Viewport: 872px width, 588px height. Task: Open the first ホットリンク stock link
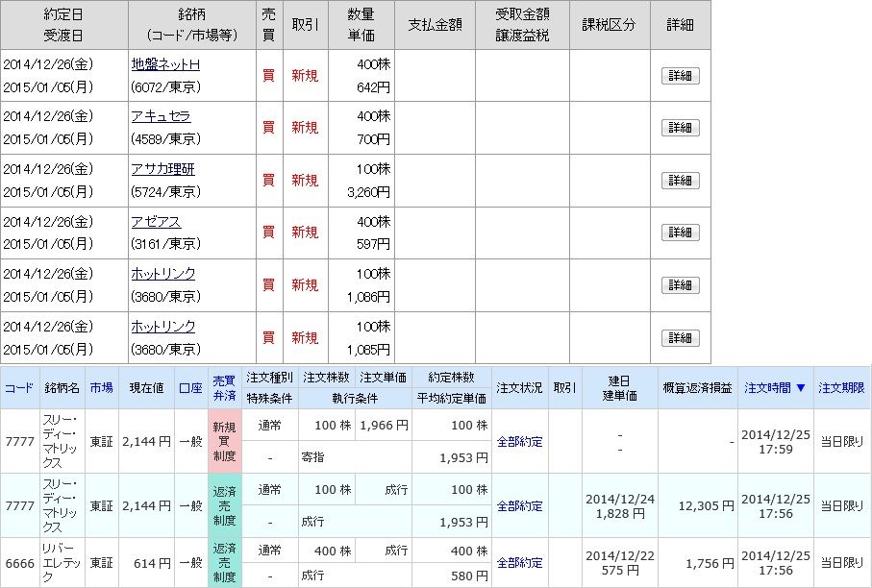pos(162,274)
